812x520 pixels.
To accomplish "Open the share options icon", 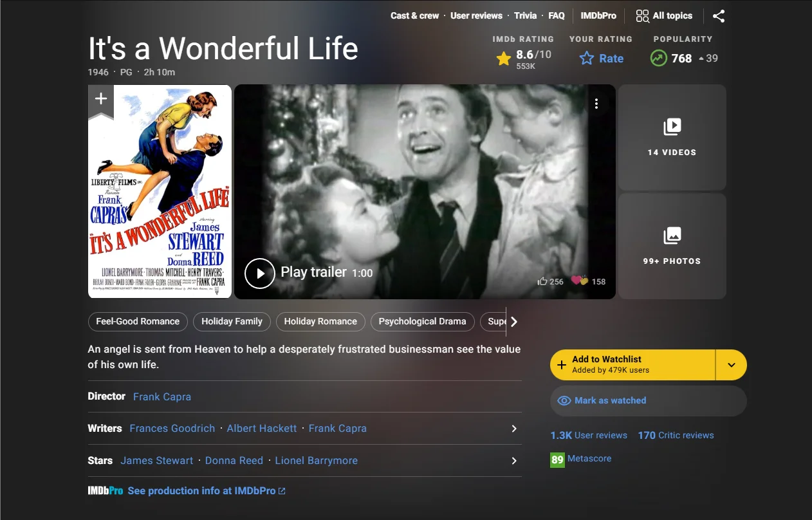I will (719, 15).
